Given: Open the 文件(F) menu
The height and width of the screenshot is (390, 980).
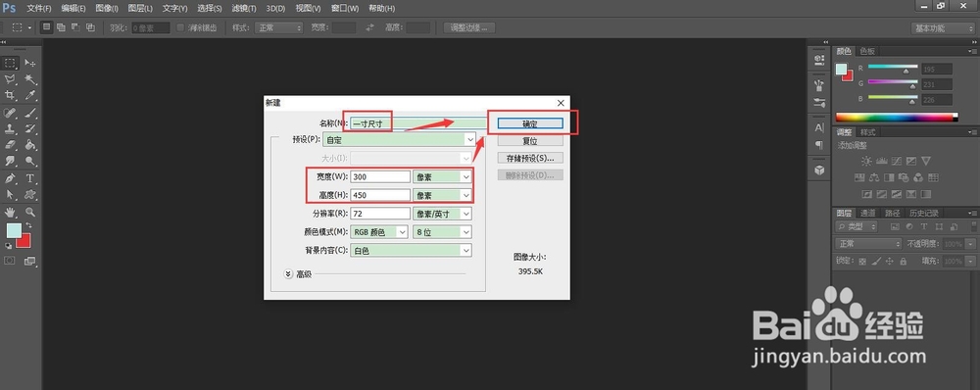Looking at the screenshot, I should pos(39,8).
